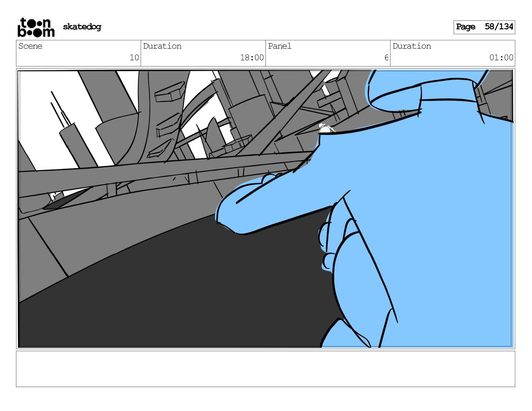The height and width of the screenshot is (411, 532).
Task: Click the 'skatedog' project title
Action: pyautogui.click(x=82, y=27)
